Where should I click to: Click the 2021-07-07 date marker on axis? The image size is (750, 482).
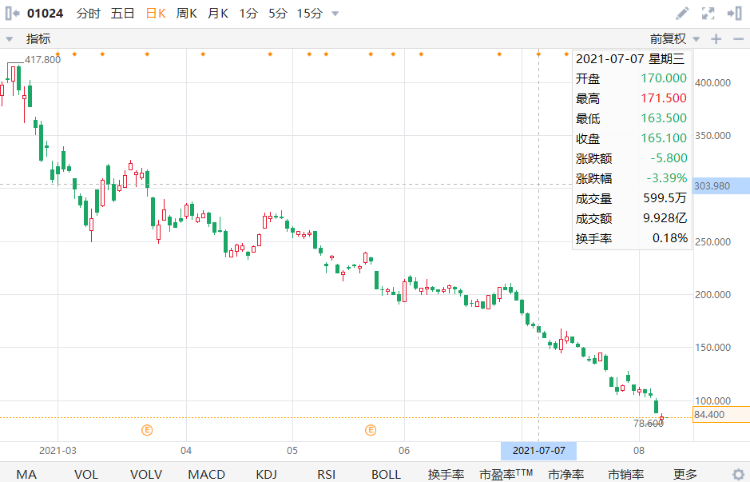[539, 450]
